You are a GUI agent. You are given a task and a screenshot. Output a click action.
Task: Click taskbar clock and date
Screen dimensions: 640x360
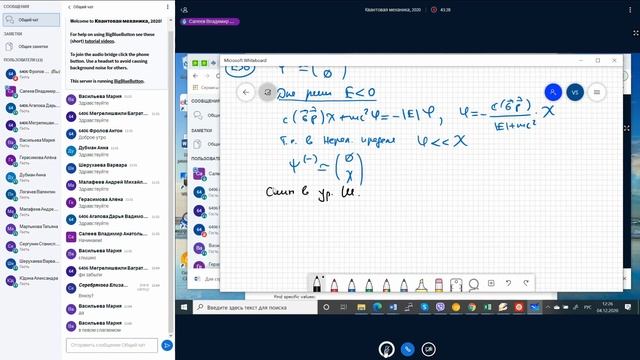(x=608, y=307)
